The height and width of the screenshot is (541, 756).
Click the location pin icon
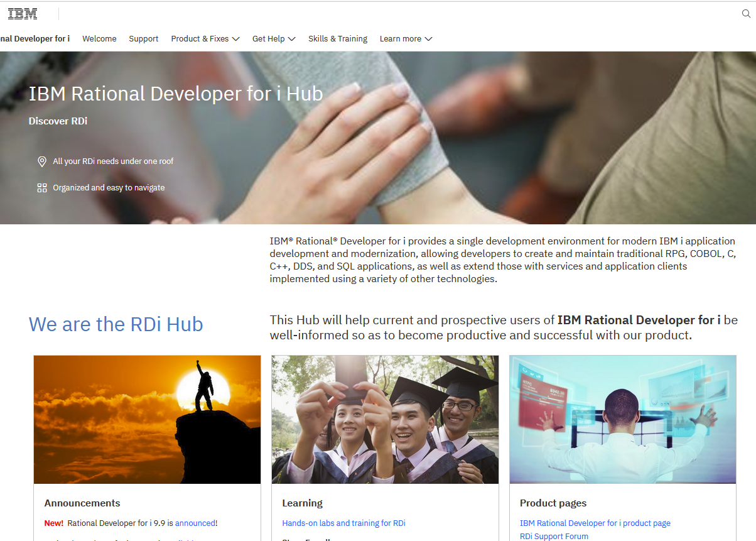[42, 161]
